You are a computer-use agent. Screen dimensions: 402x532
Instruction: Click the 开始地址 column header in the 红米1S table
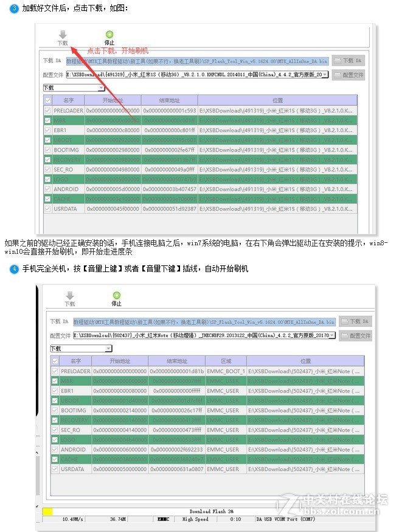tap(113, 100)
